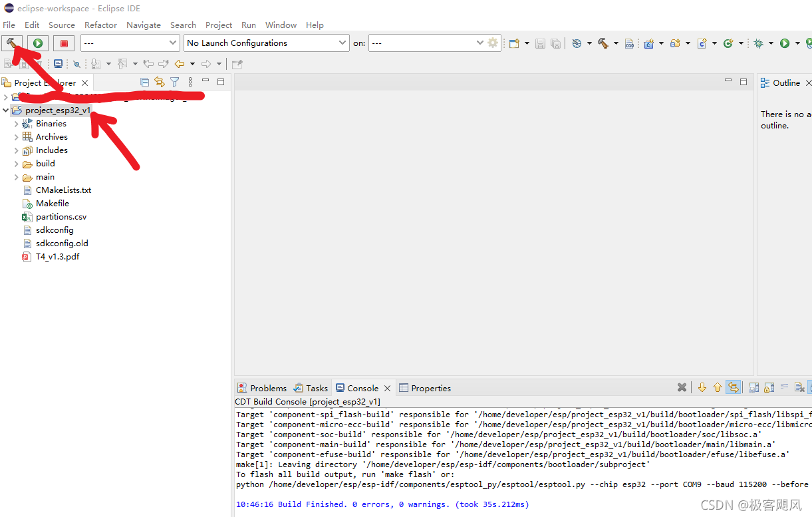This screenshot has width=812, height=517.
Task: Open Project Explorer View Menu (three dots)
Action: (190, 82)
